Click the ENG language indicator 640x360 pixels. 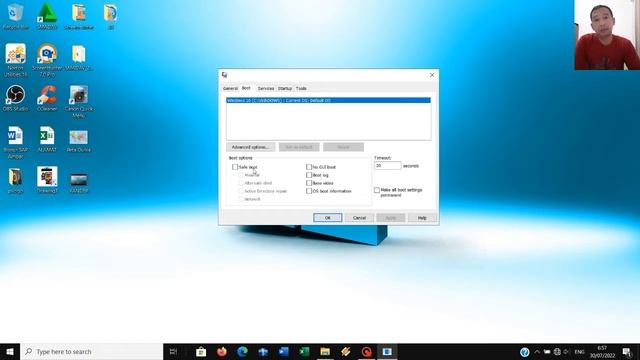coord(580,352)
